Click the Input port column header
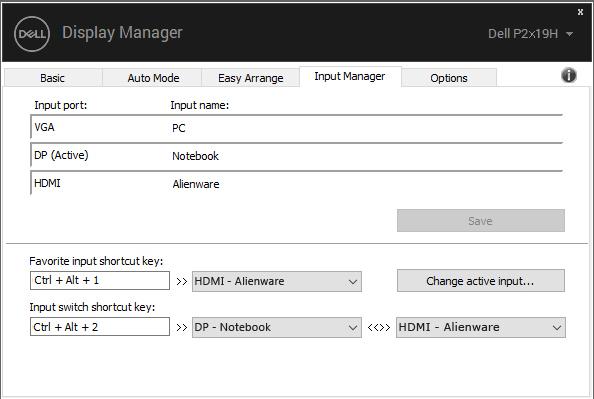 [x=61, y=105]
